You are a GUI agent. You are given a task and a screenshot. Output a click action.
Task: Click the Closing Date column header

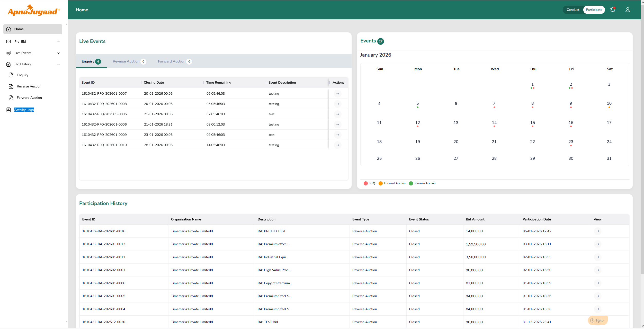point(154,83)
